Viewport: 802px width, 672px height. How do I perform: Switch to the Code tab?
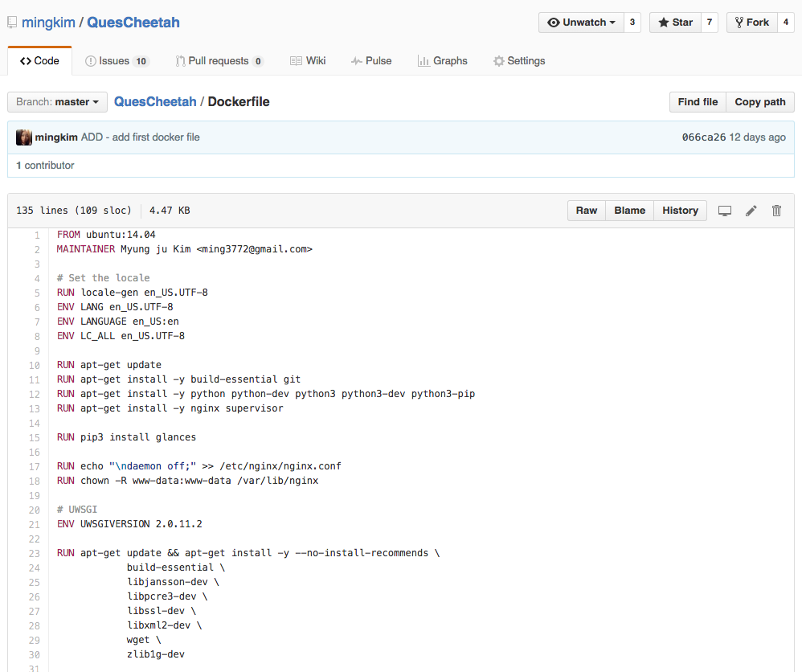coord(39,61)
